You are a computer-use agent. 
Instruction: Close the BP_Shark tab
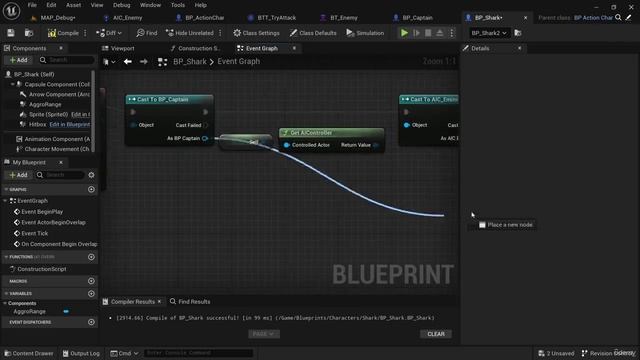pyautogui.click(x=525, y=18)
